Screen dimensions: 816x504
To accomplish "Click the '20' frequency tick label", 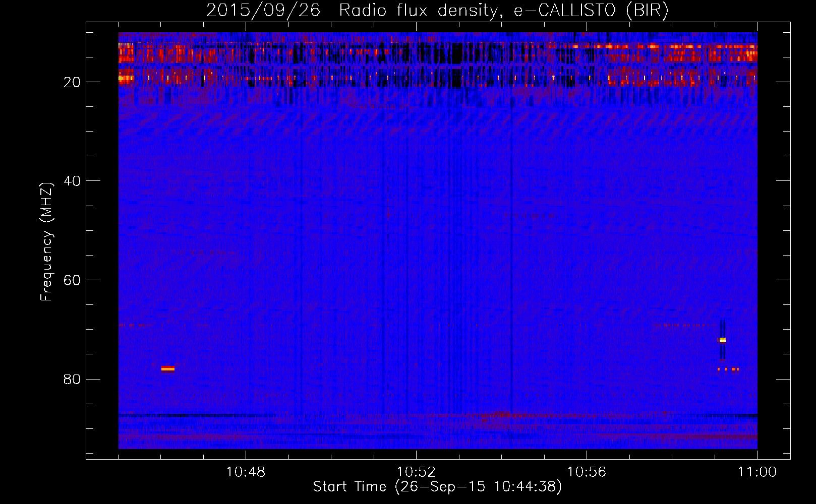I will click(x=73, y=82).
